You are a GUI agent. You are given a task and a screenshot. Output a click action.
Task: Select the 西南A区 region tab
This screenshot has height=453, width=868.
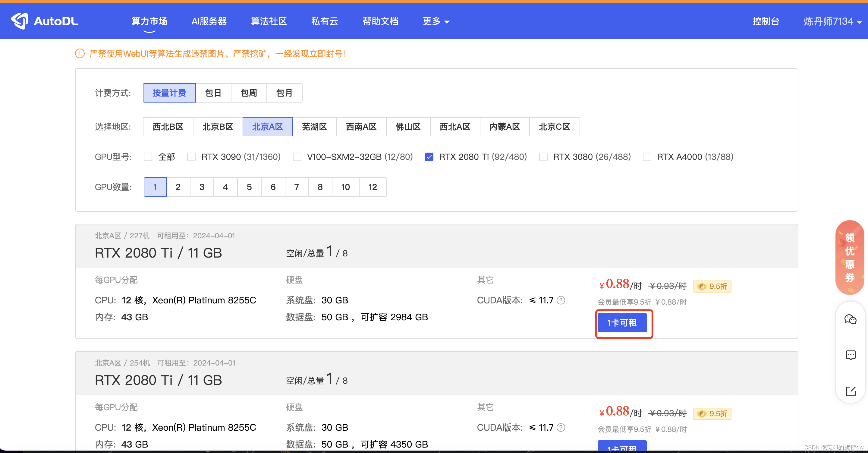361,126
